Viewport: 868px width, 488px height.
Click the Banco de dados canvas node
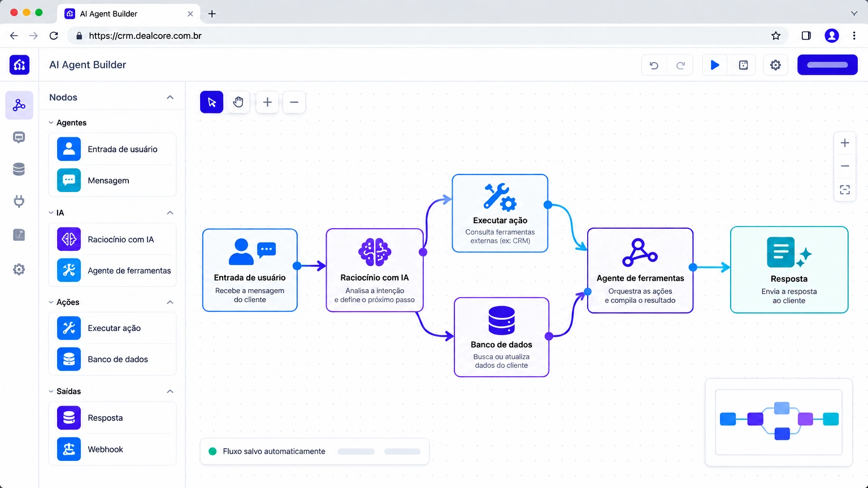coord(502,337)
